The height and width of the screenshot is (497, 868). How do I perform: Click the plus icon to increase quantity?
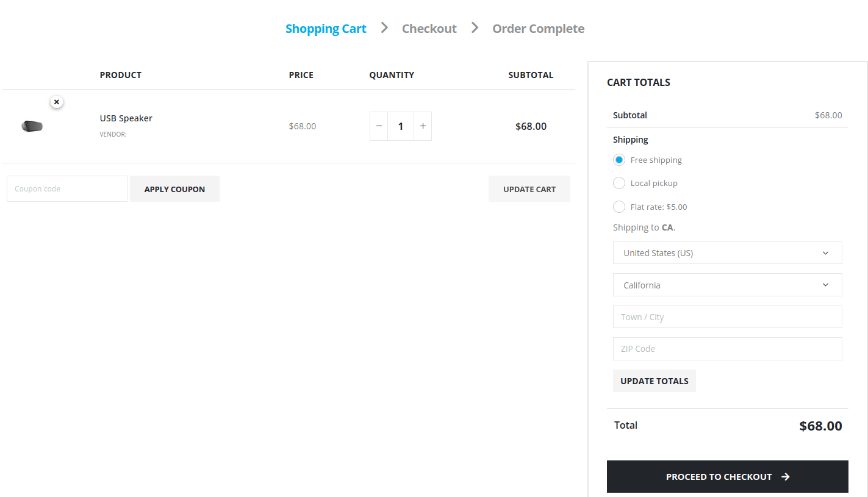tap(423, 126)
